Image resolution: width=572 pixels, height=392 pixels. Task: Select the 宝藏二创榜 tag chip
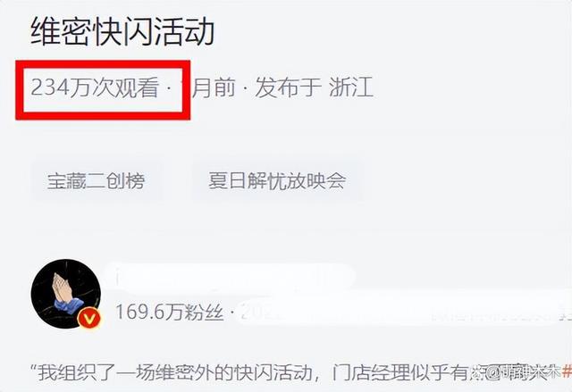96,180
